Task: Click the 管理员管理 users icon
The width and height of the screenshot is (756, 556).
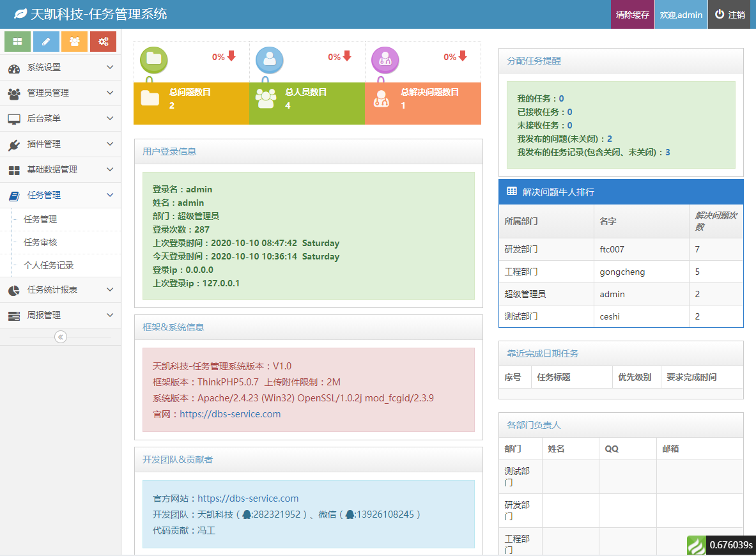Action: click(14, 93)
